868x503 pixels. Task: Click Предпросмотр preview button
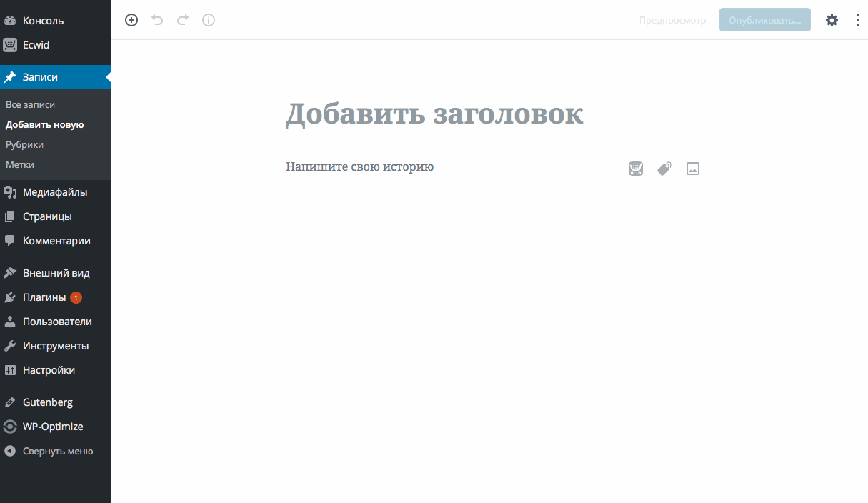(x=672, y=20)
